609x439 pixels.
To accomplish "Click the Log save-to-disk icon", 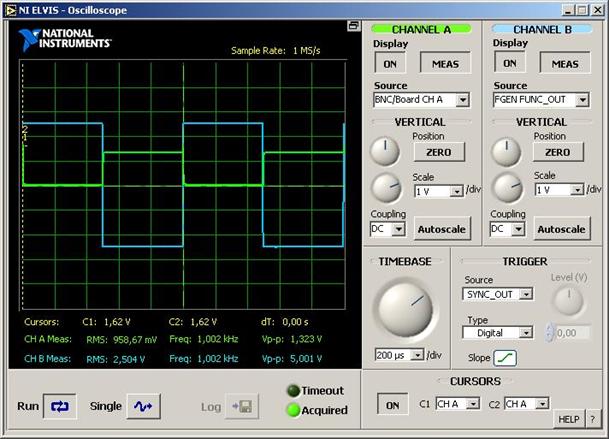I will click(x=242, y=407).
